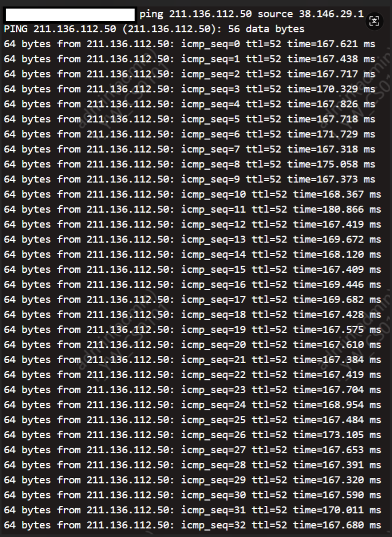Select the icmp_seq=11 line with 180.866 ms
392x537 pixels.
193,209
